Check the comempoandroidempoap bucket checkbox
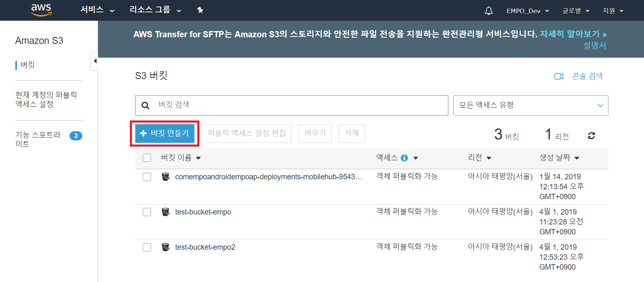 [x=147, y=177]
